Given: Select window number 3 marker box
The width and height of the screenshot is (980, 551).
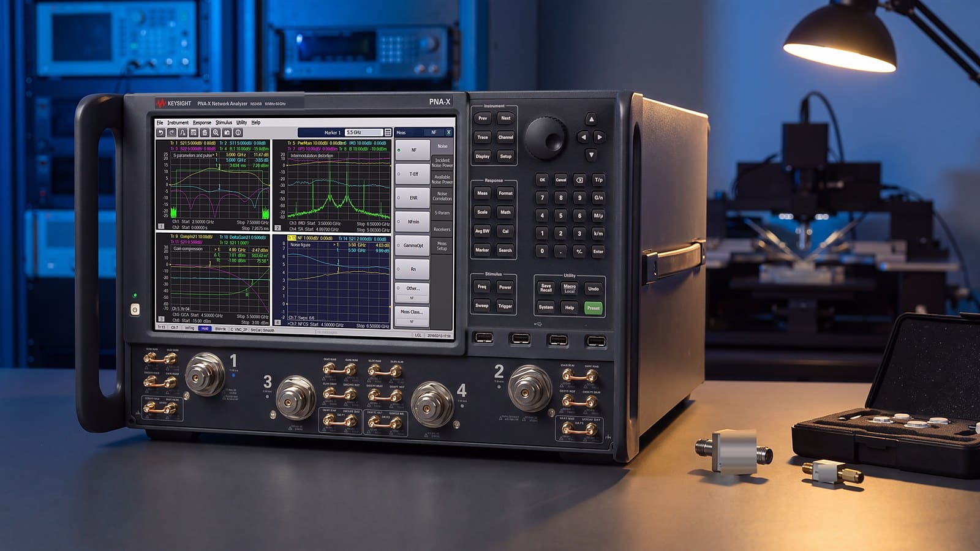Looking at the screenshot, I should (x=162, y=319).
